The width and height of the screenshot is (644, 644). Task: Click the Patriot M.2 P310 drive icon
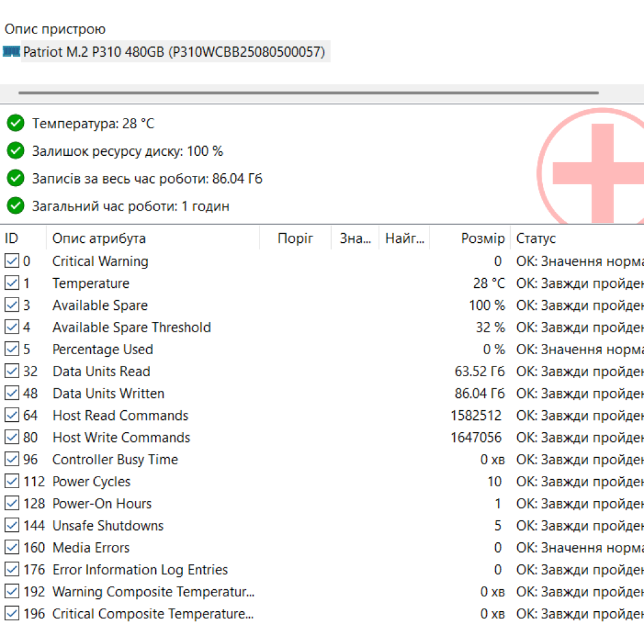(x=12, y=52)
